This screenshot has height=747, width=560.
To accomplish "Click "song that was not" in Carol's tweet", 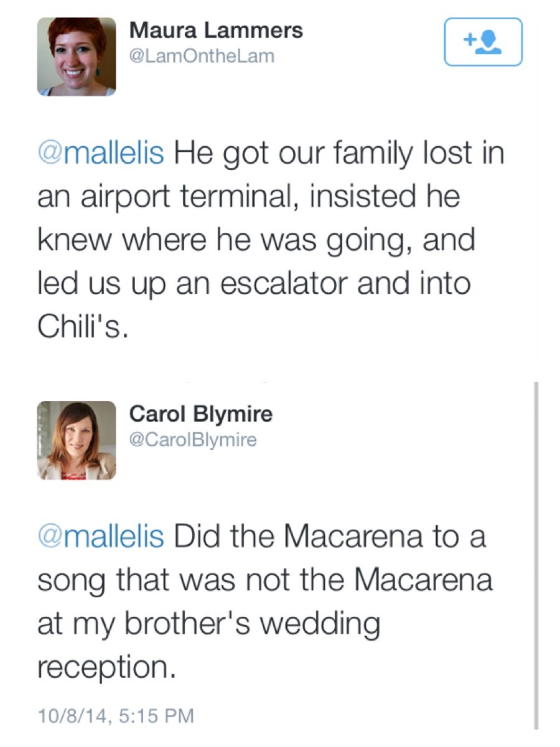I will [x=162, y=580].
